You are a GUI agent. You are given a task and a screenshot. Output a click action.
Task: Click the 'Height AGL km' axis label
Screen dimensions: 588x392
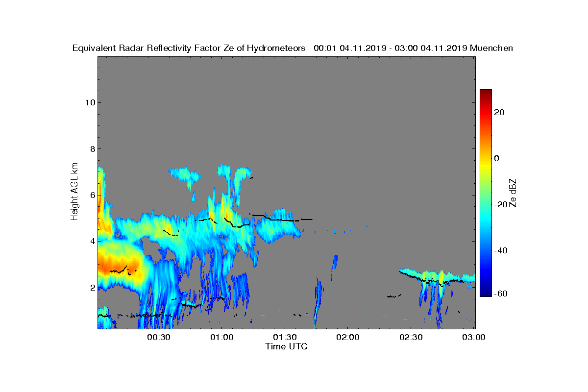74,192
